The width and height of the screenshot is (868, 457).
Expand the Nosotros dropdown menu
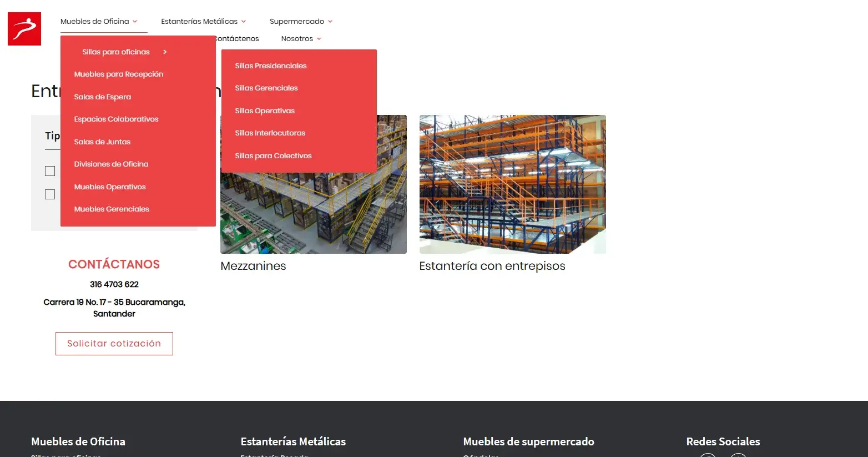(301, 39)
